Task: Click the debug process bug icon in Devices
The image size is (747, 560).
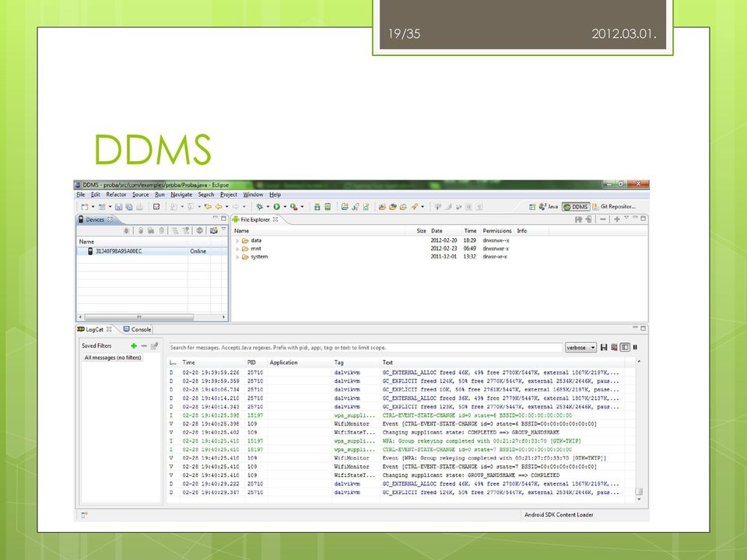Action: tap(126, 230)
